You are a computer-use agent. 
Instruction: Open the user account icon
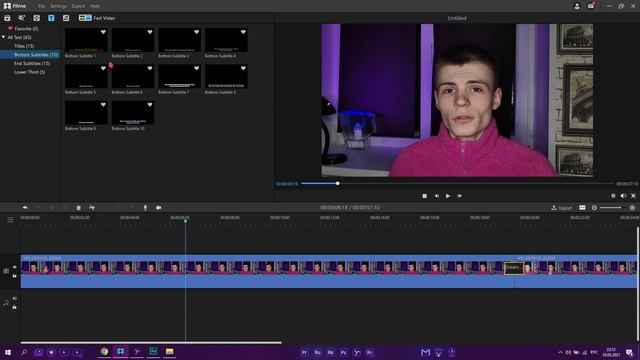coord(577,6)
